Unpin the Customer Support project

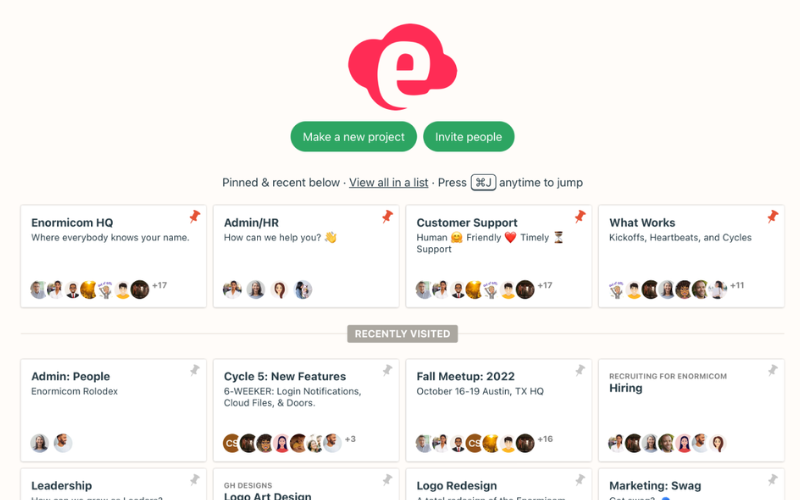click(x=580, y=217)
